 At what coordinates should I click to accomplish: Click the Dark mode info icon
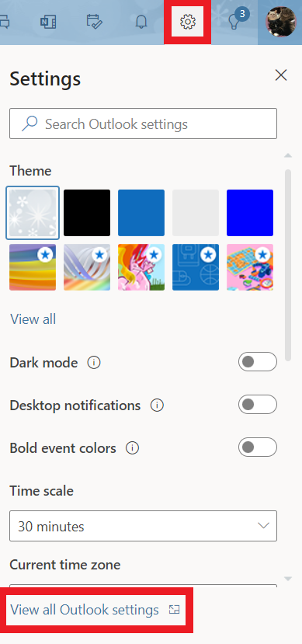94,363
